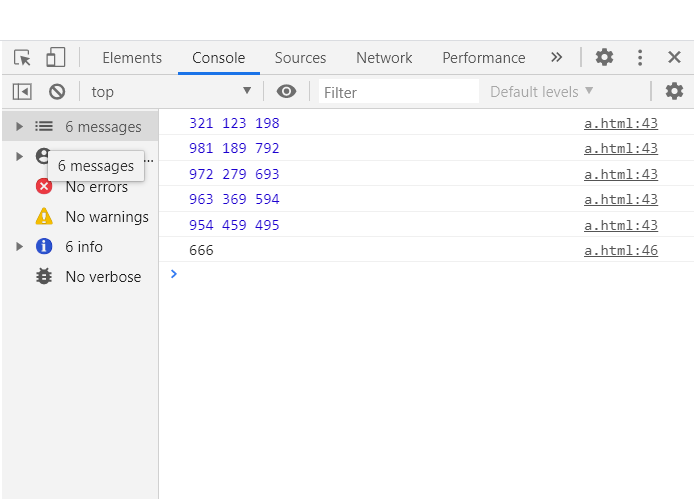Open the Default levels dropdown
The width and height of the screenshot is (694, 499).
pos(541,92)
